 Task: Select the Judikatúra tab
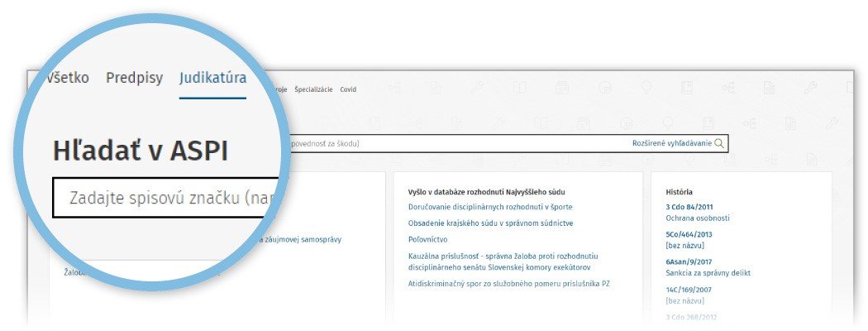212,79
